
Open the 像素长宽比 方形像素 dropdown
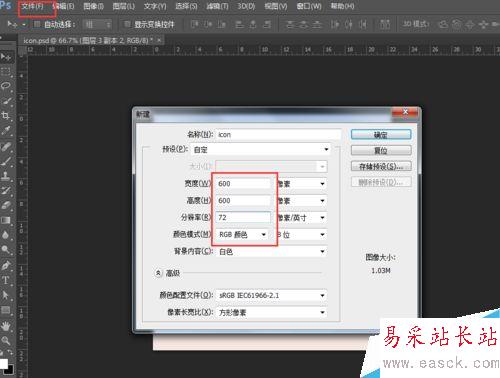[272, 312]
